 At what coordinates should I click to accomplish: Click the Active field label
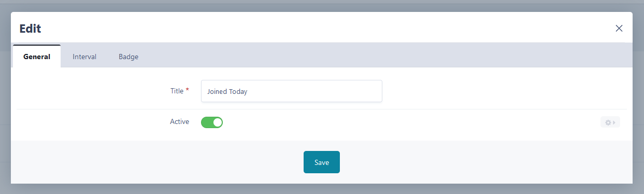point(180,122)
